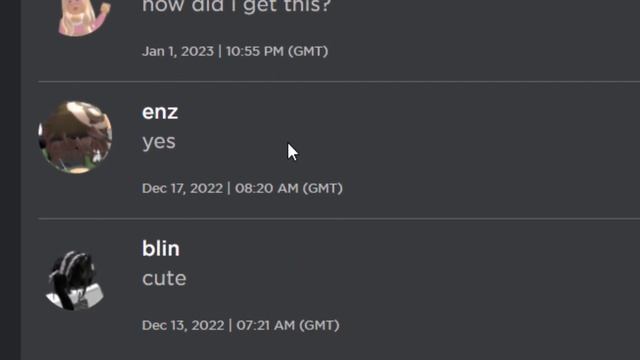Open blin's black-and-white profile avatar
The image size is (640, 360).
coord(75,280)
